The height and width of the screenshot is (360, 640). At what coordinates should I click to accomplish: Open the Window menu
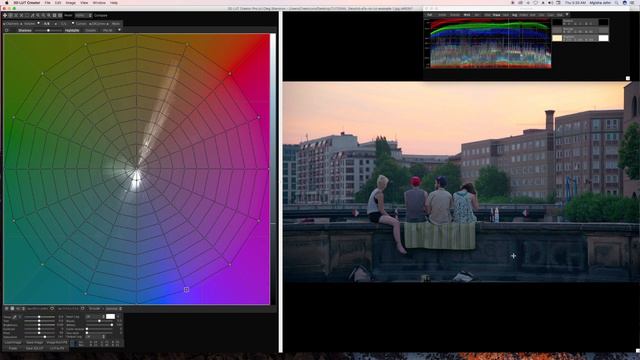coord(99,3)
